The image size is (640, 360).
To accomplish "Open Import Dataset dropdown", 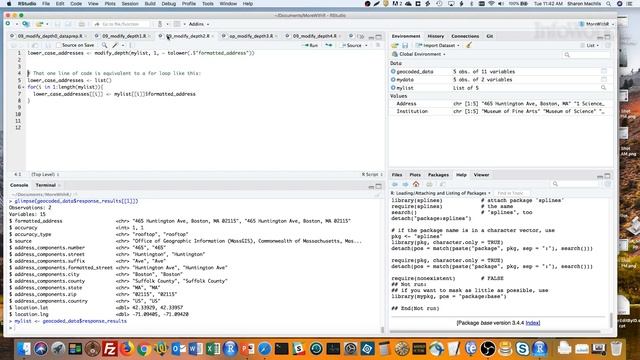I will click(438, 45).
